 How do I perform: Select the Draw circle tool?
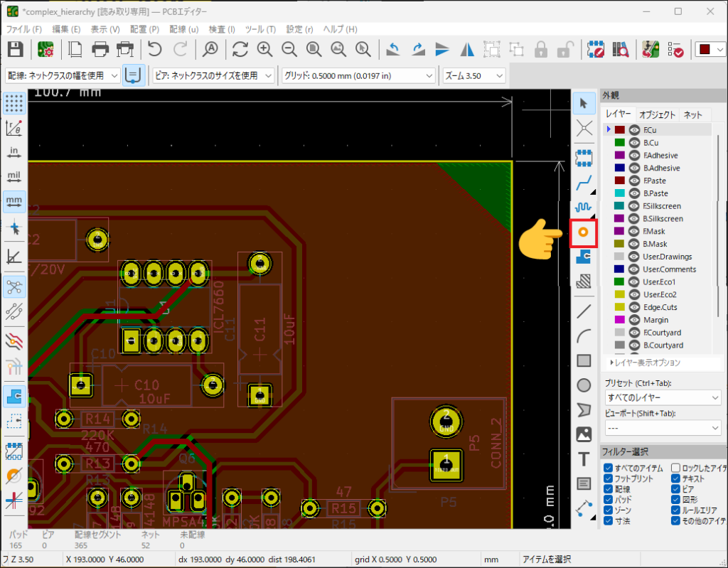tap(584, 385)
